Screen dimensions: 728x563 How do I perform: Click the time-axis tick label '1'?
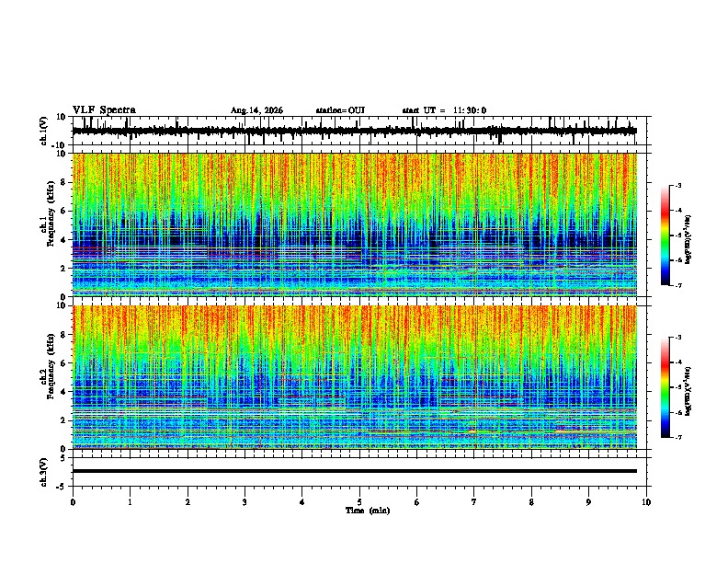[x=130, y=502]
